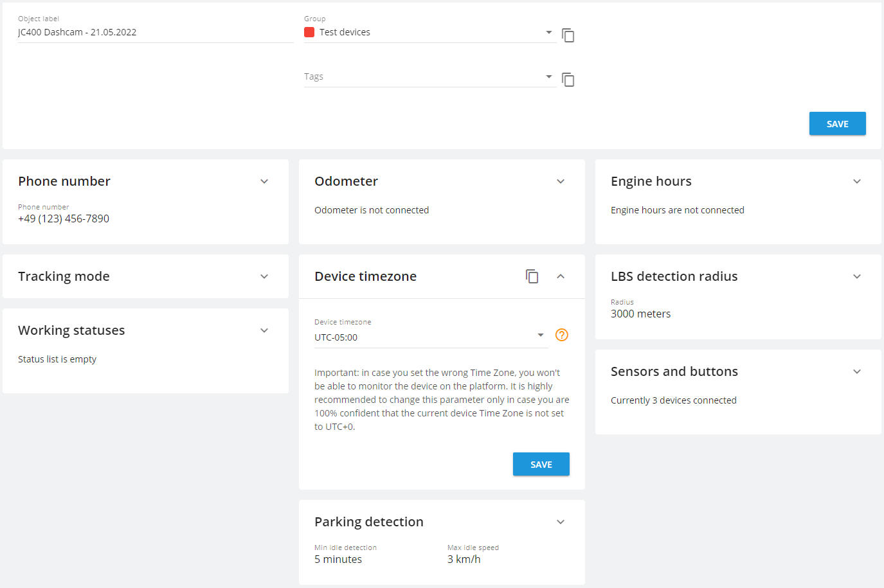Save the object label settings
884x588 pixels.
click(x=837, y=123)
